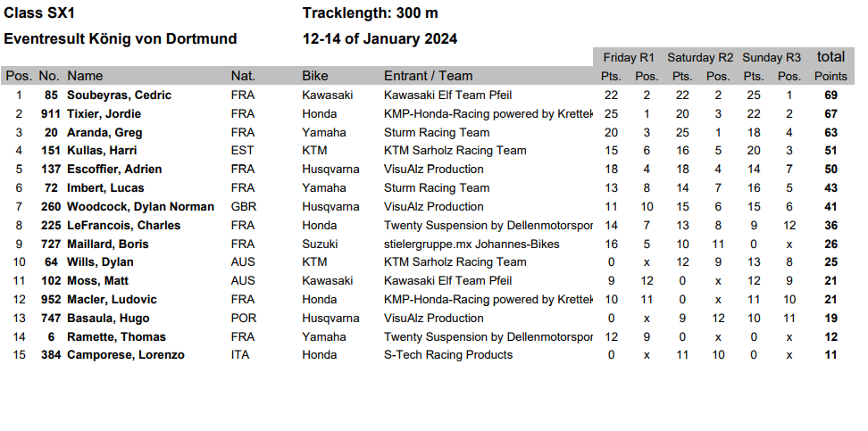This screenshot has height=431, width=868.
Task: Click "Eventresult König von Dortmund" heading
Action: (x=121, y=39)
